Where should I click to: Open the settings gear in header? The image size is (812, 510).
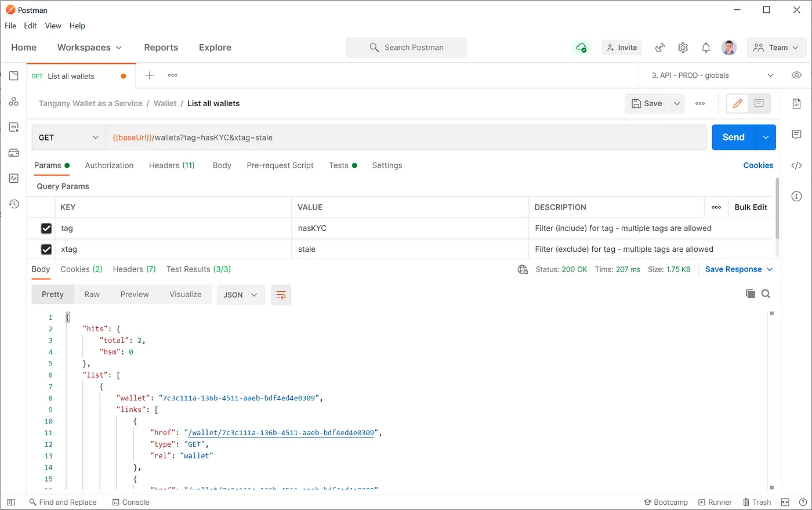(683, 48)
